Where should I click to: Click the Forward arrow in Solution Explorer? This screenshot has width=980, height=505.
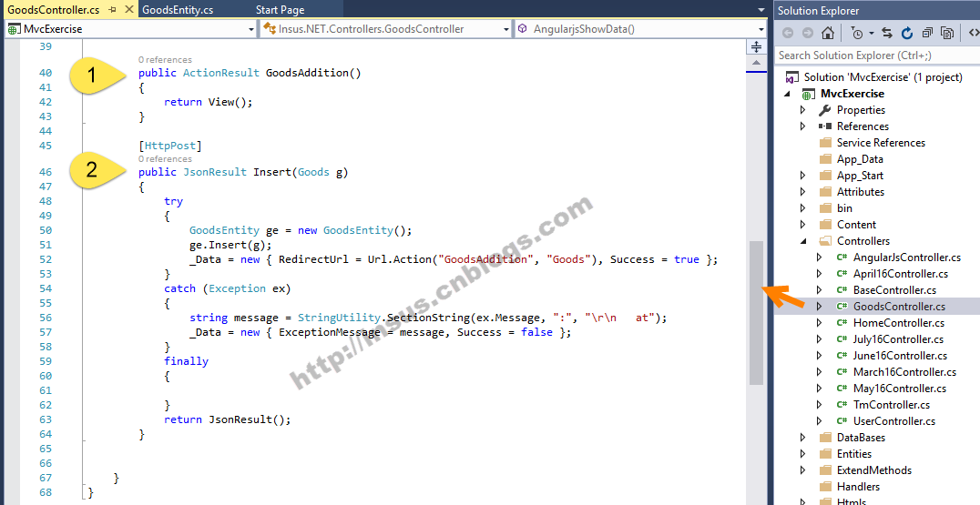pyautogui.click(x=808, y=33)
